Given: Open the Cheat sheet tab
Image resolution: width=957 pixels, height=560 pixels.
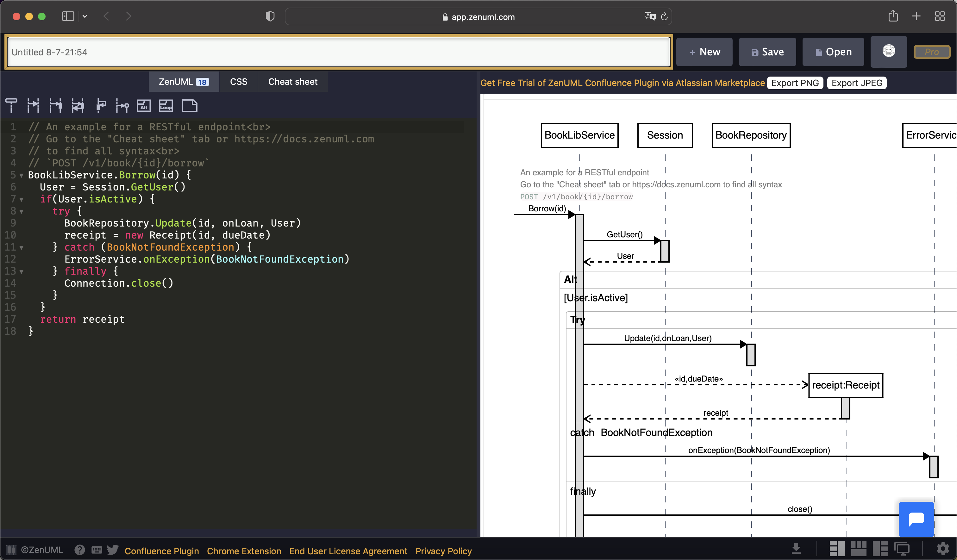Looking at the screenshot, I should click(292, 82).
